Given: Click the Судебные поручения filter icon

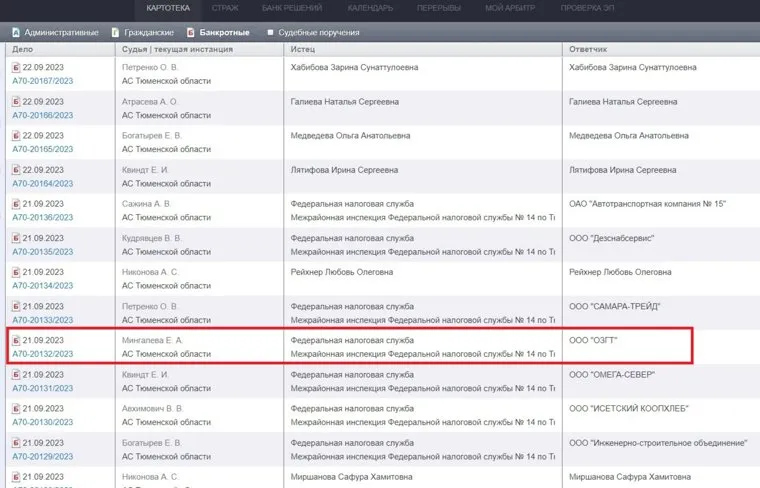Looking at the screenshot, I should [270, 32].
